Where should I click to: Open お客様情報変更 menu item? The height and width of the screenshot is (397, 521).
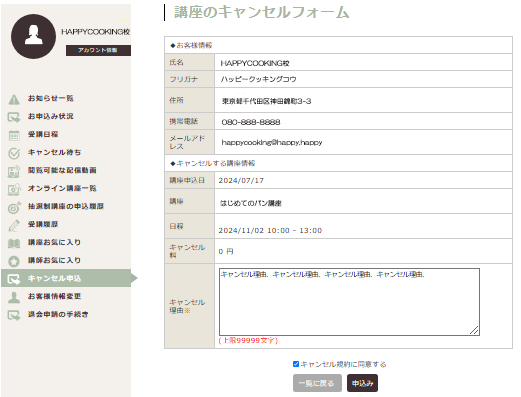pos(54,296)
